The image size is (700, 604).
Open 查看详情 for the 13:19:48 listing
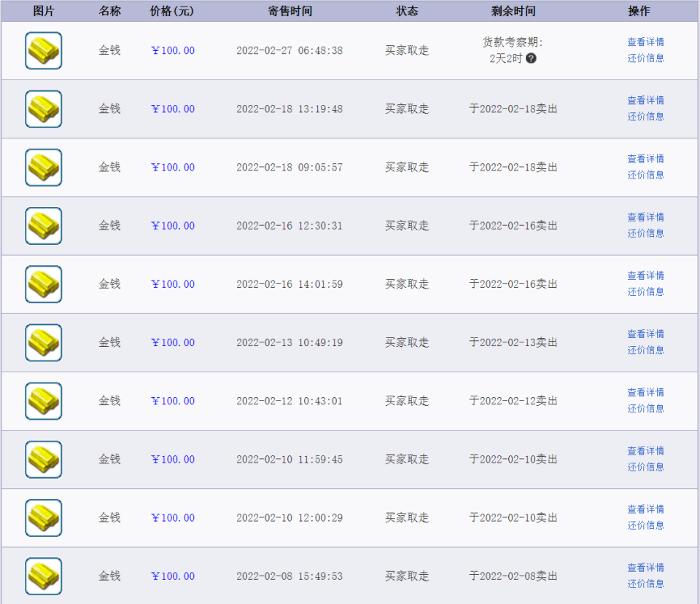645,101
